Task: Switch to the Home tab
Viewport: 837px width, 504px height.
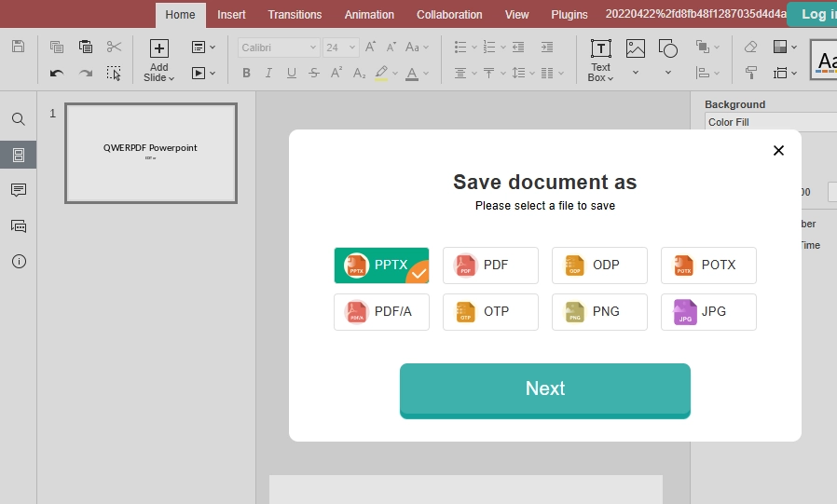Action: (181, 15)
